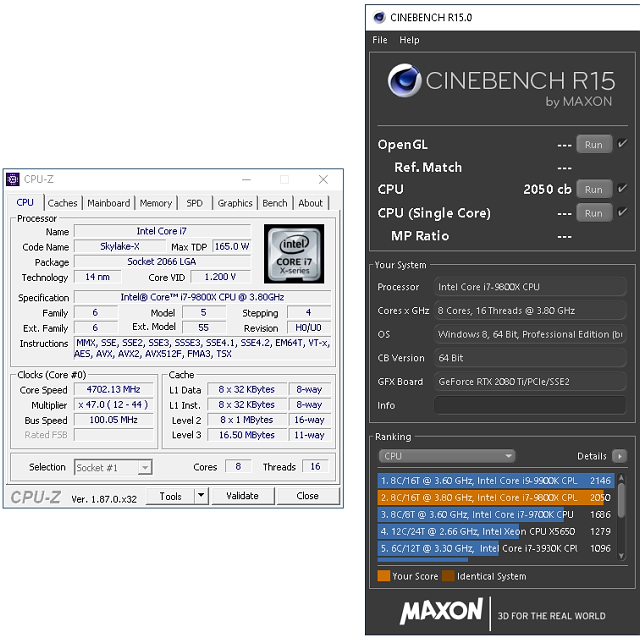Select the Core i9-9900K ranking entry
640x638 pixels.
click(x=496, y=481)
